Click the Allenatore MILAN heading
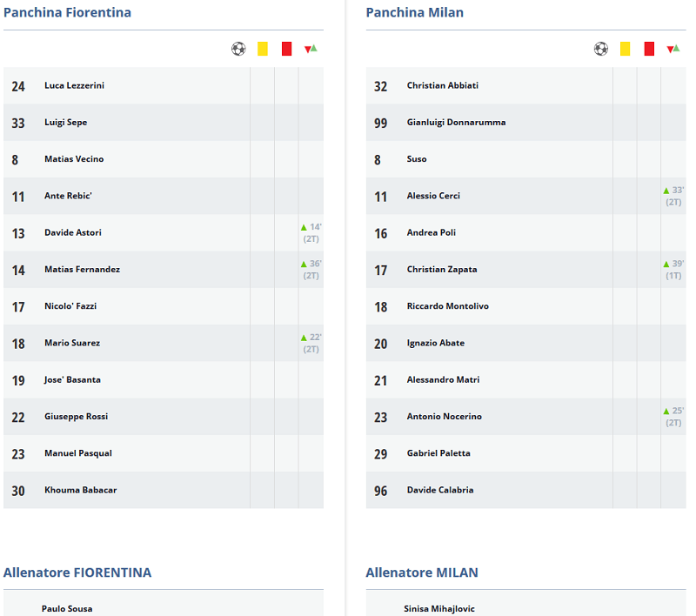Screen dimensions: 696x616 (x=422, y=572)
